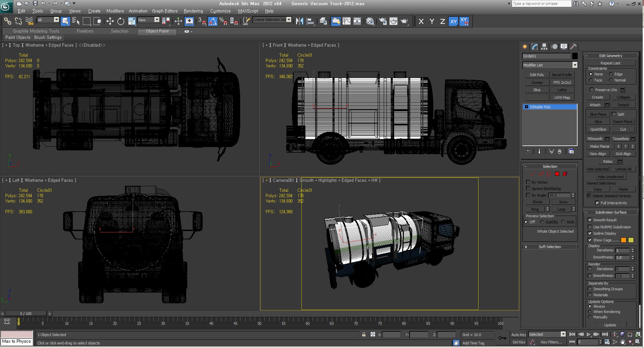Image resolution: width=644 pixels, height=348 pixels.
Task: Enable Use NURMS Subdivision checkbox
Action: (590, 227)
